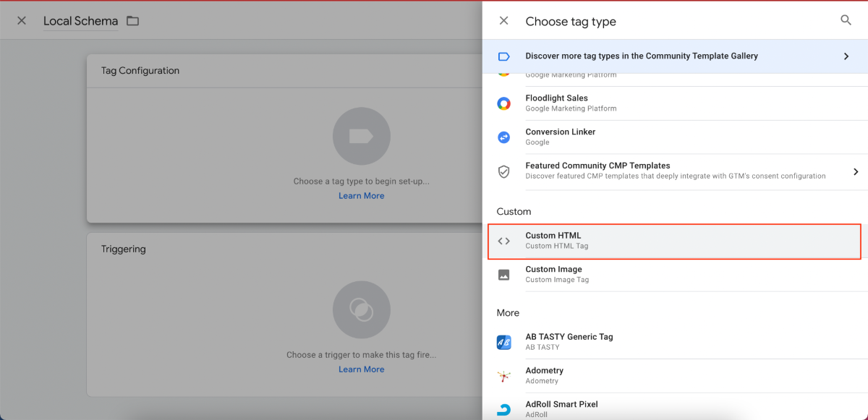868x420 pixels.
Task: Click the More section heading
Action: coord(508,313)
